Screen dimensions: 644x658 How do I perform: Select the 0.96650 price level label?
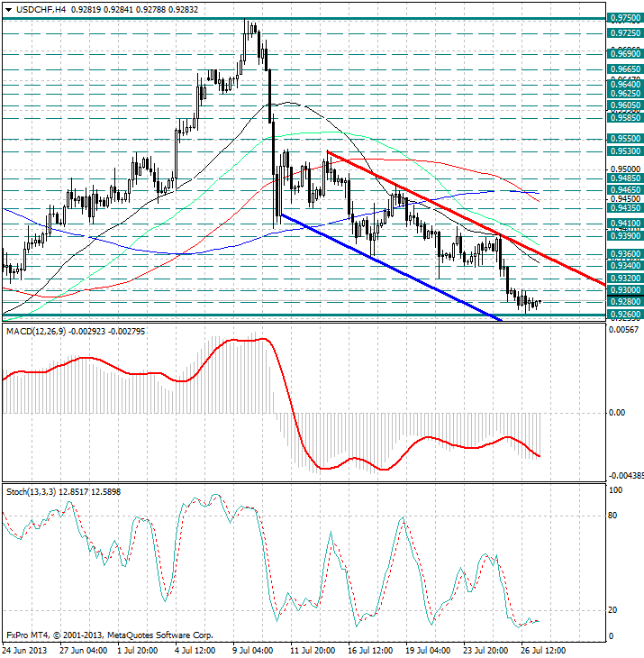tap(625, 69)
